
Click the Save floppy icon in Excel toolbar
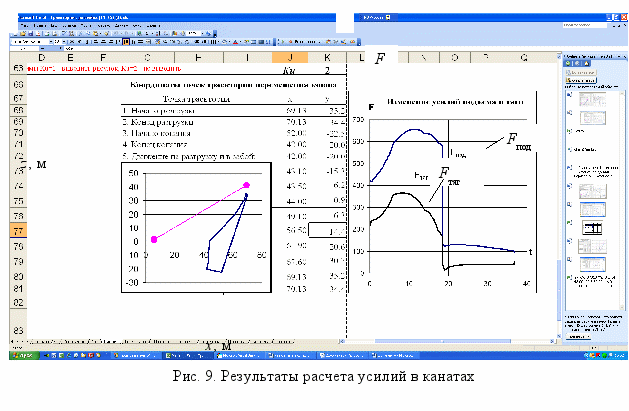point(30,34)
